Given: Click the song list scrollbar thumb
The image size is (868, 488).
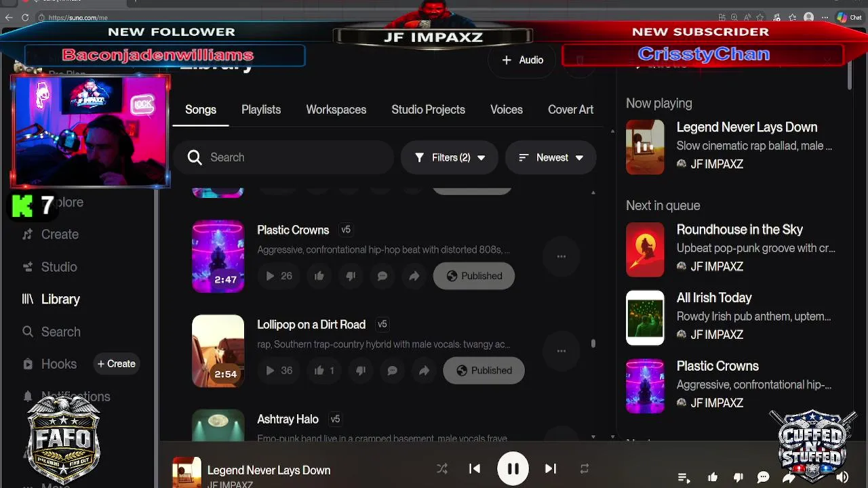Looking at the screenshot, I should click(593, 344).
